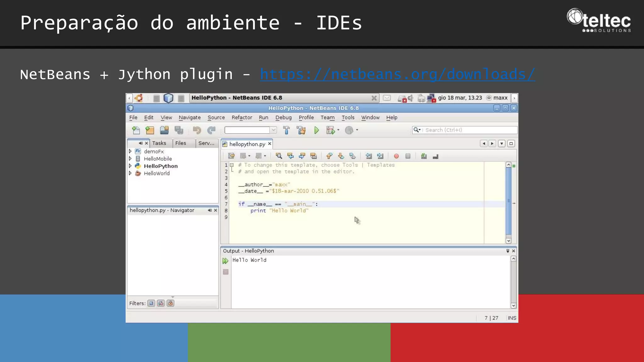Close the hellopython.py editor tab
This screenshot has height=362, width=644.
(x=269, y=144)
